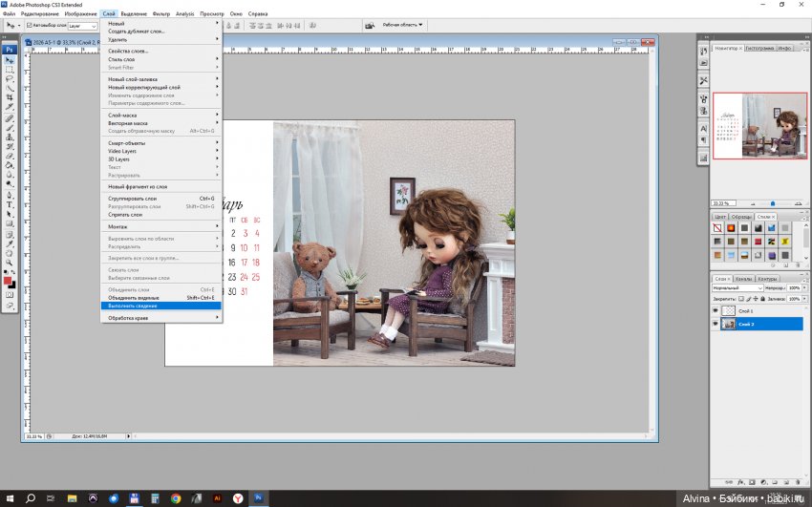The height and width of the screenshot is (507, 812).
Task: Open the Фильтр menu
Action: click(x=161, y=14)
